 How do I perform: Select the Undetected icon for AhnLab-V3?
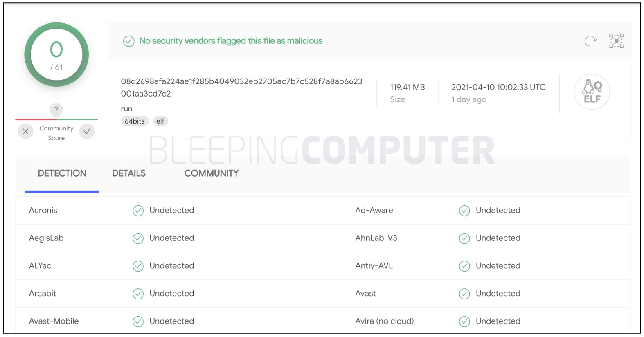tap(464, 238)
